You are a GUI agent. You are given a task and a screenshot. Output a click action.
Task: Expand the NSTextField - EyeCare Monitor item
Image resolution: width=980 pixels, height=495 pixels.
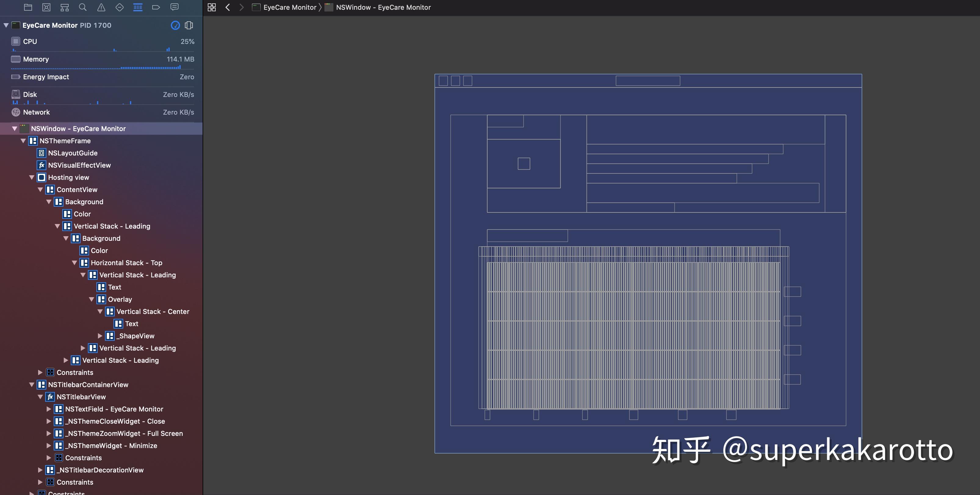(x=48, y=409)
